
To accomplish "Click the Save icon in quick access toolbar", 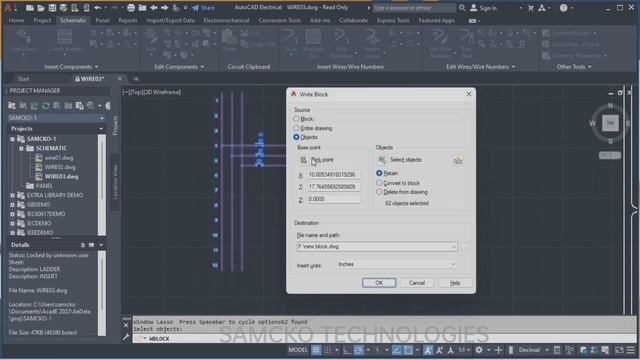I will pos(52,8).
